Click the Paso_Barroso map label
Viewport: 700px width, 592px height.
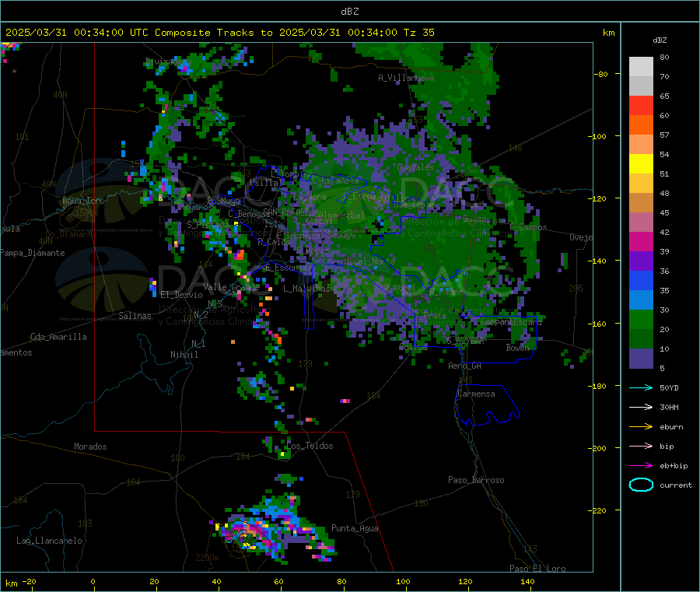click(476, 481)
